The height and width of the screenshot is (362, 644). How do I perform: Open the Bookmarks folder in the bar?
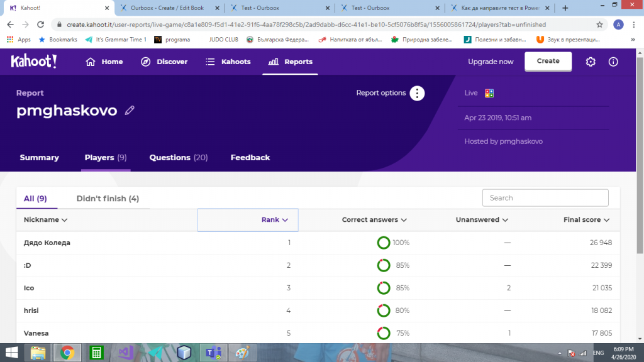click(58, 40)
